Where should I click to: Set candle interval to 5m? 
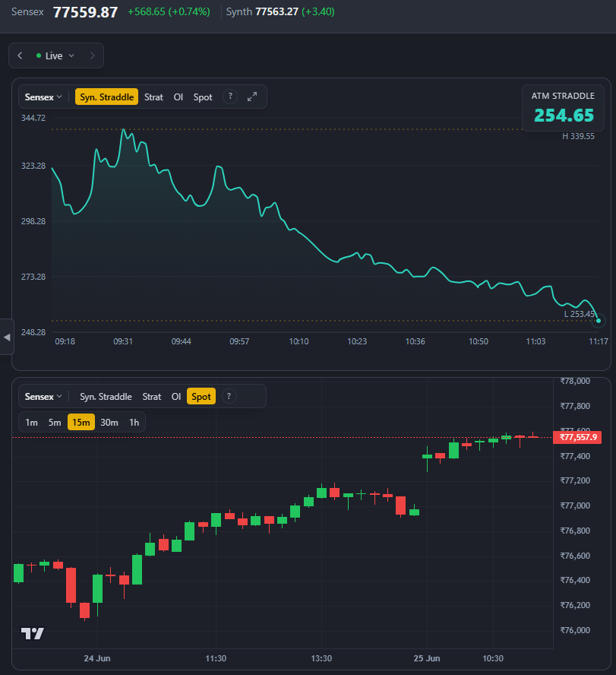tap(55, 423)
